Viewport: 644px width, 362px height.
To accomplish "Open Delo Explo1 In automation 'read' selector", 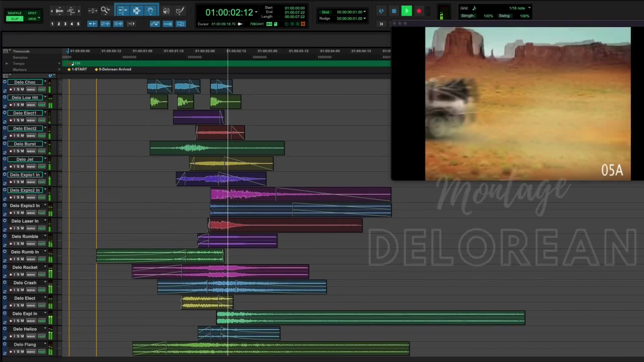I will tap(42, 182).
